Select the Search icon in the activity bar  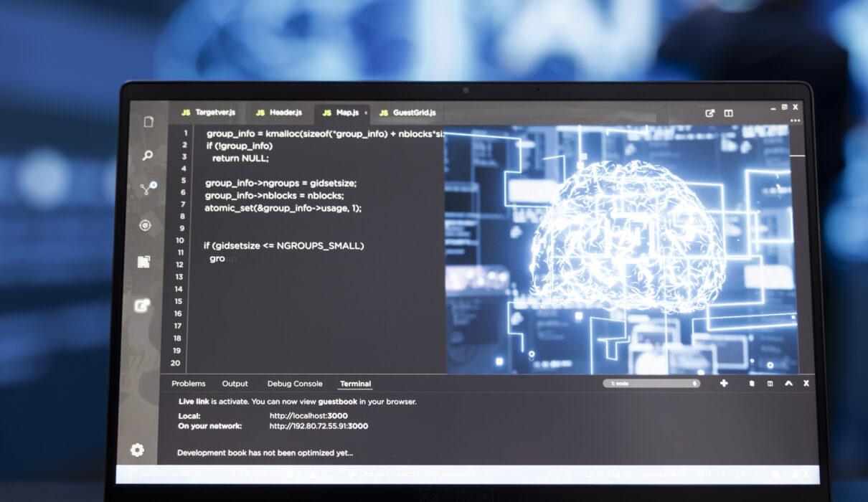point(147,156)
